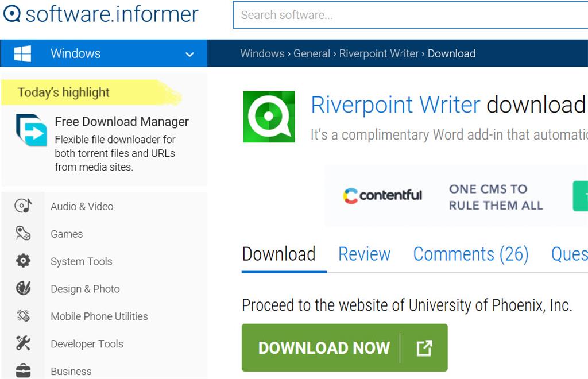
Task: Click the software.informer logo icon
Action: 11,14
